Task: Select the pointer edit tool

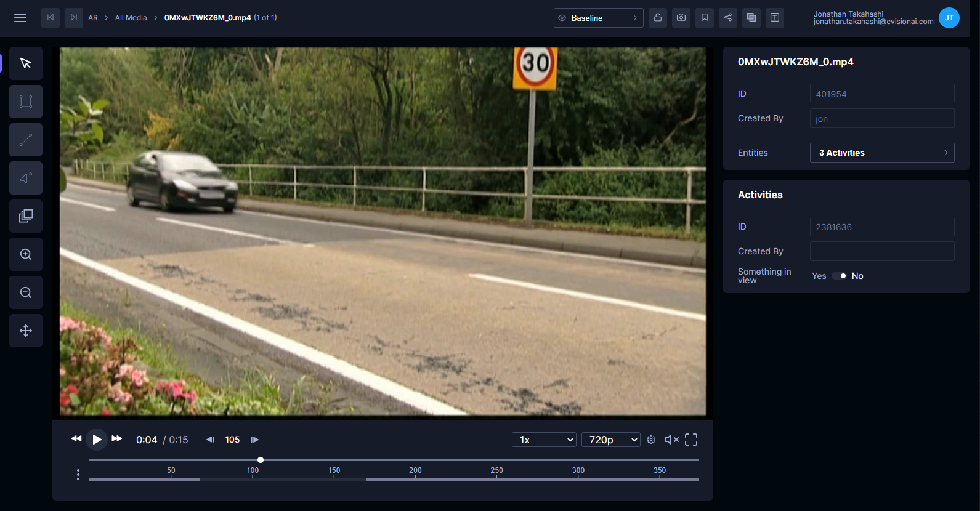Action: pos(26,63)
